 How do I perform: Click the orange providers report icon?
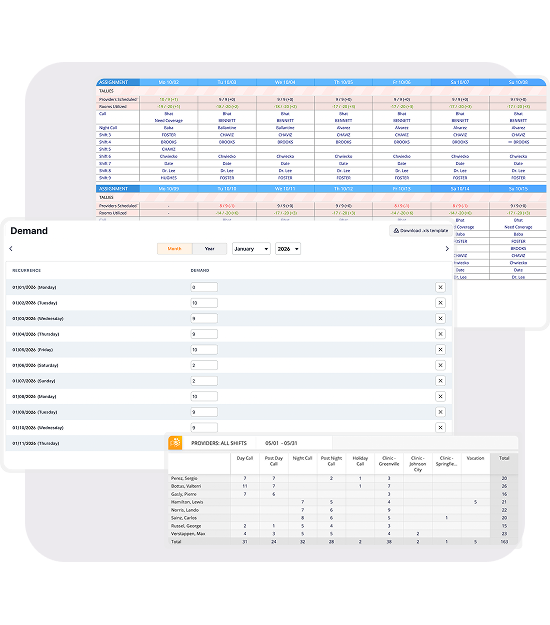(175, 442)
